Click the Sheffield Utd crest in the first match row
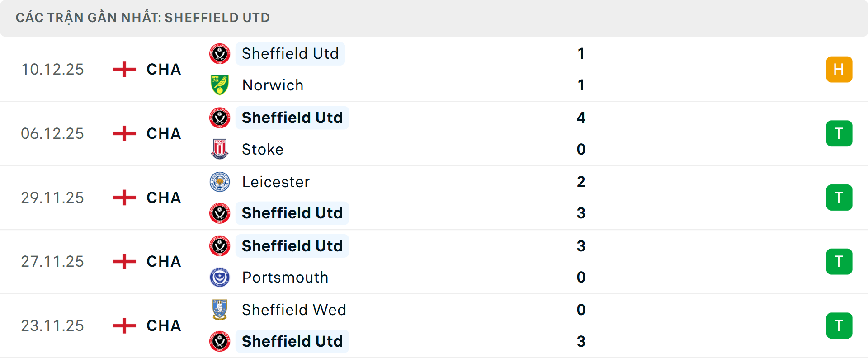This screenshot has height=358, width=868. [220, 53]
